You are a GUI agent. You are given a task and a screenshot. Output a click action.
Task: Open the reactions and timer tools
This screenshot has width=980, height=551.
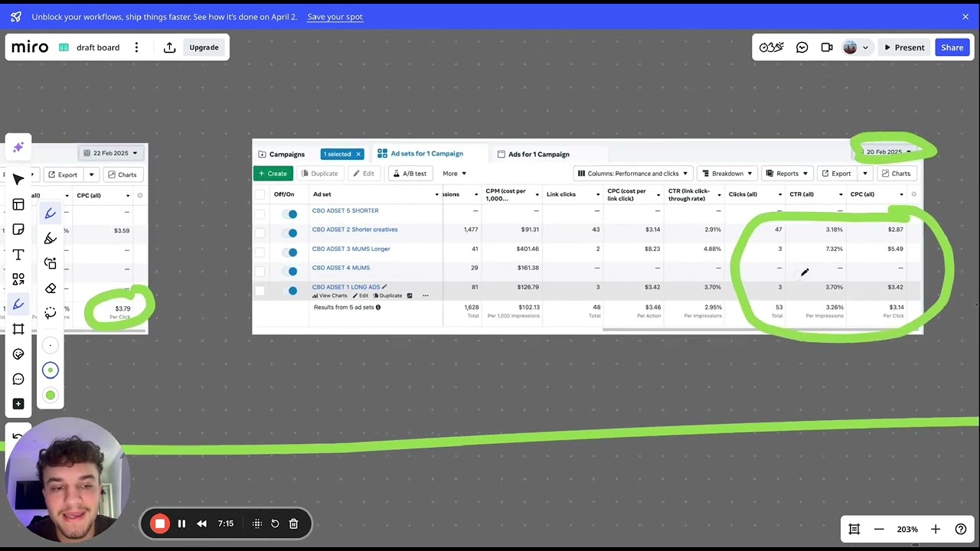[x=771, y=47]
